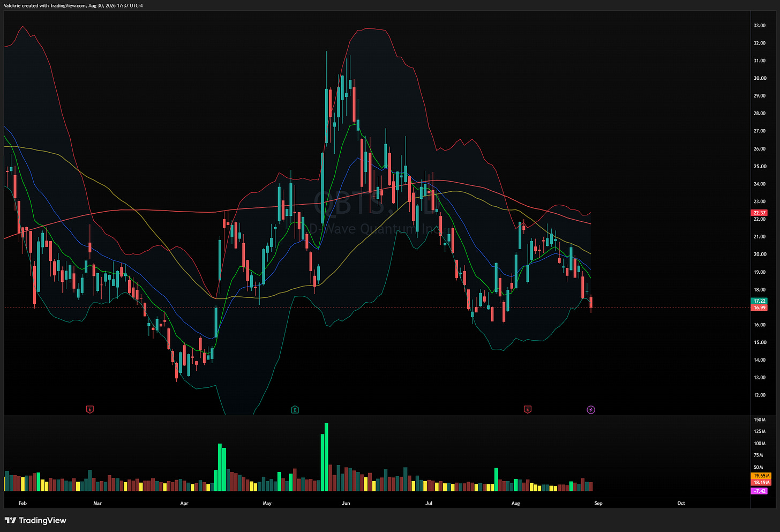Select the red earnings E marker in August
The image size is (780, 532).
(528, 410)
